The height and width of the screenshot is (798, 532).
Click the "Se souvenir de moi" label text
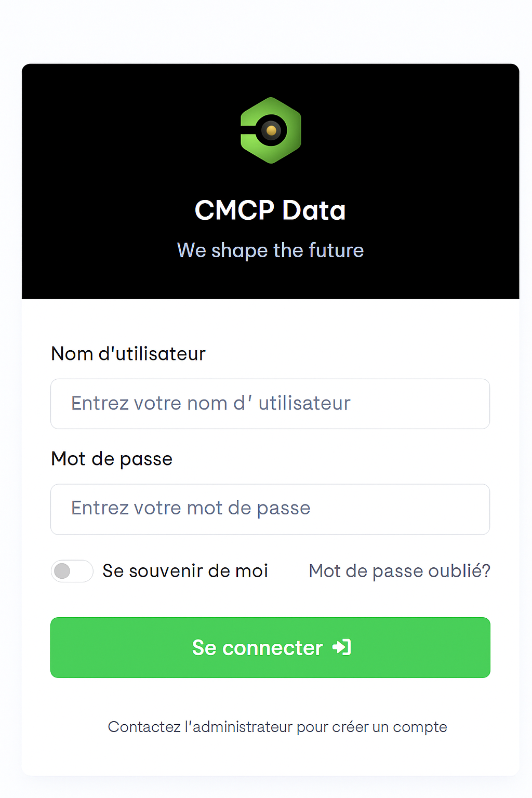(185, 571)
